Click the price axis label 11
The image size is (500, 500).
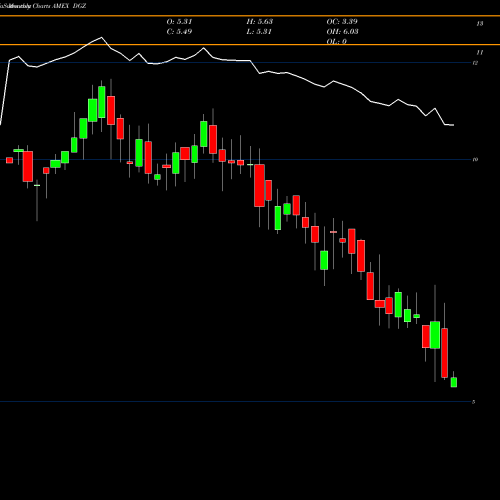pyautogui.click(x=480, y=52)
